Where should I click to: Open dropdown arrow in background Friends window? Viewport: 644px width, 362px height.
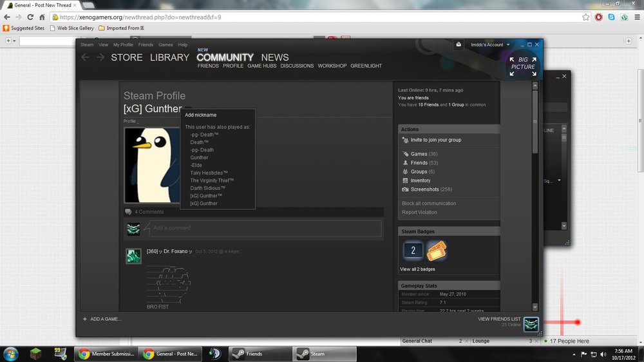[x=559, y=181]
